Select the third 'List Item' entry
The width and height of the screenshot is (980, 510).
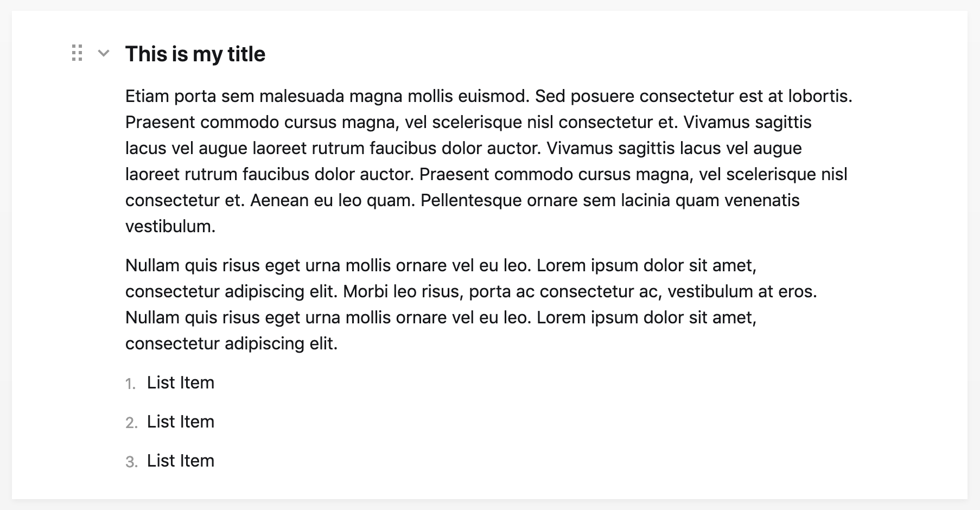(180, 461)
